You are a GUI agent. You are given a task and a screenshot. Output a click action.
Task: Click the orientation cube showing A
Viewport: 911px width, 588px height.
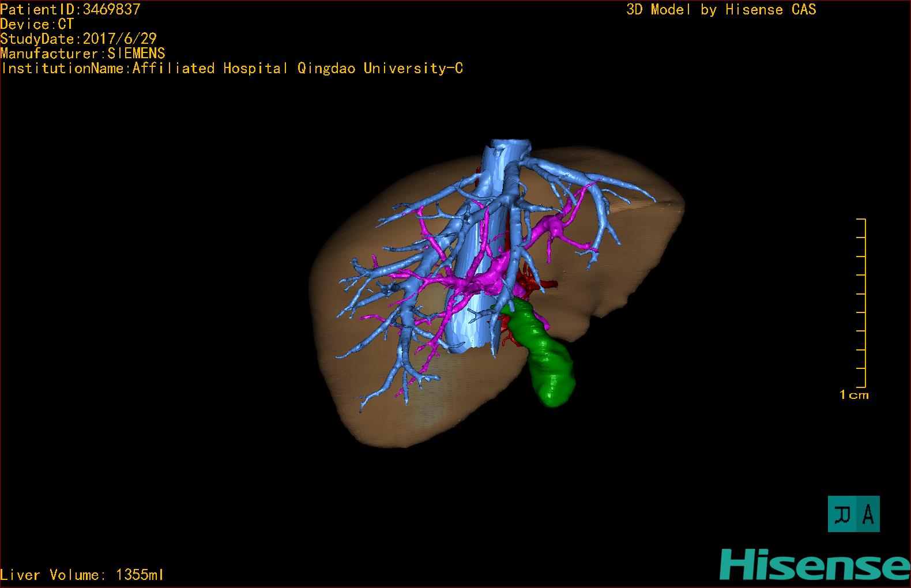click(x=853, y=514)
